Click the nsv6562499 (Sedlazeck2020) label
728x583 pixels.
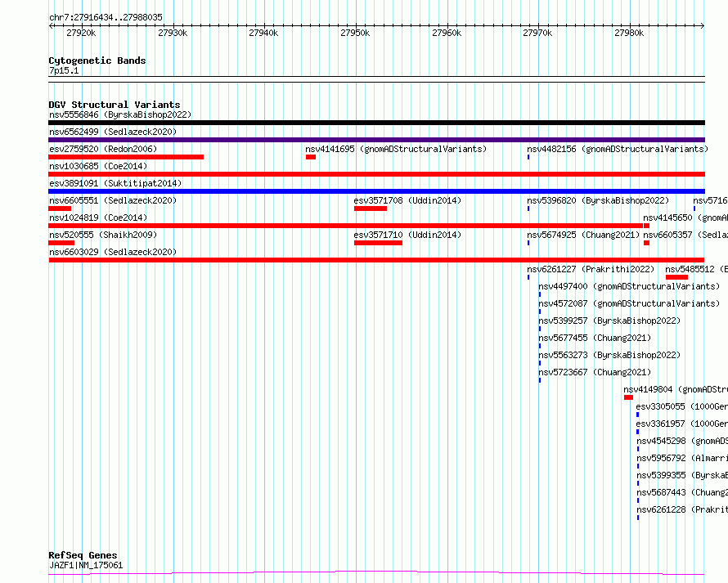(113, 132)
